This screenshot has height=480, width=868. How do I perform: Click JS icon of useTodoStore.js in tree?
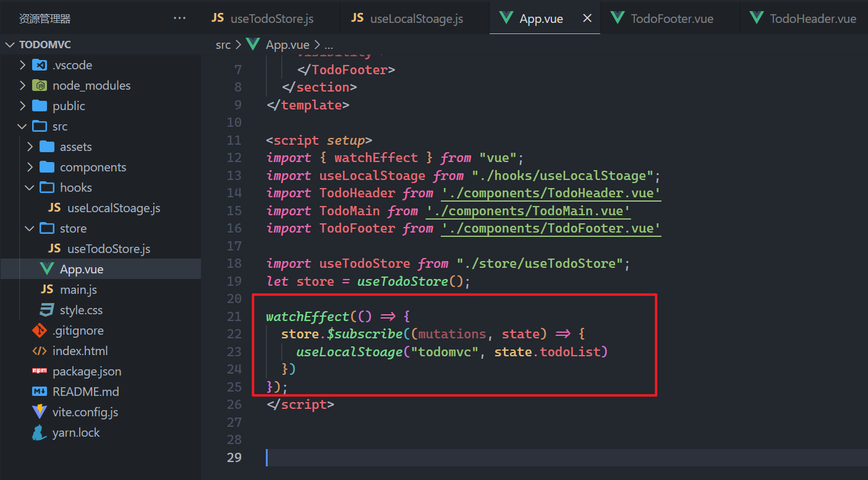(x=54, y=249)
